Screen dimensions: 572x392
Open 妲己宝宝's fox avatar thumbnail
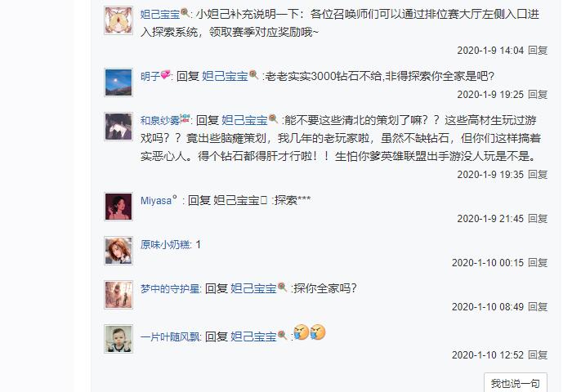[x=118, y=20]
